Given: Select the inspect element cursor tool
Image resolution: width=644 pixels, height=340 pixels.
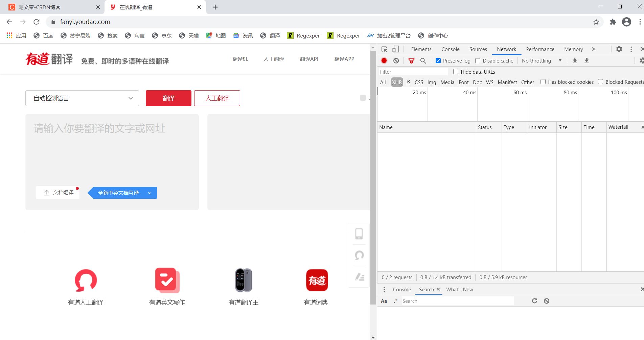Looking at the screenshot, I should (x=384, y=49).
